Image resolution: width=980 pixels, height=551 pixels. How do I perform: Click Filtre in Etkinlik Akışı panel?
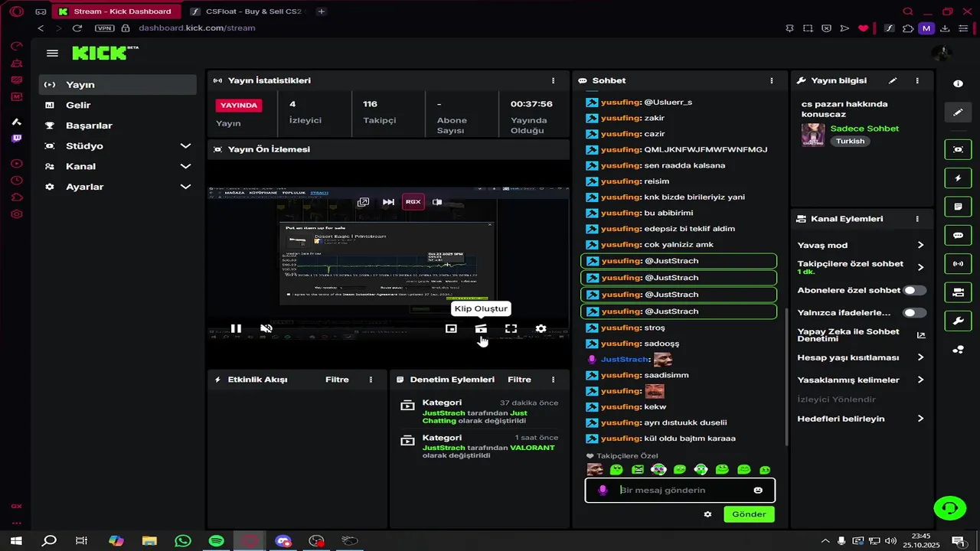point(337,380)
